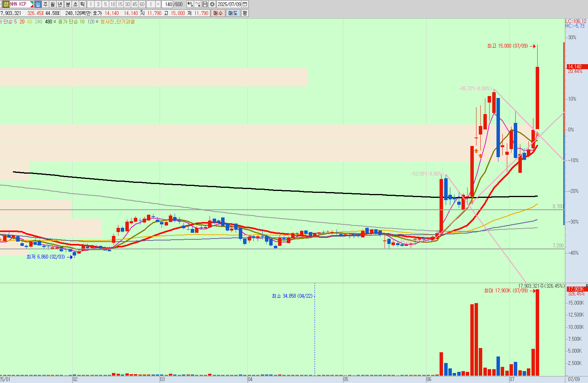Image resolution: width=588 pixels, height=383 pixels.
Task: Open chart settings gear icon
Action: click(212, 4)
